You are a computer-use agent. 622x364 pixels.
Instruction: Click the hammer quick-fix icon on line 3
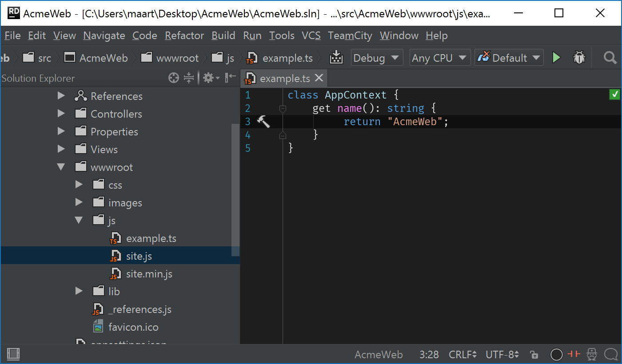[263, 121]
